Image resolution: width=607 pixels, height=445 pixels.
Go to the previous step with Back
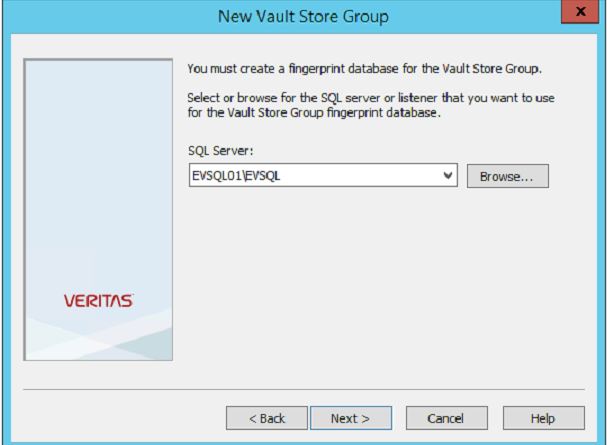click(265, 417)
